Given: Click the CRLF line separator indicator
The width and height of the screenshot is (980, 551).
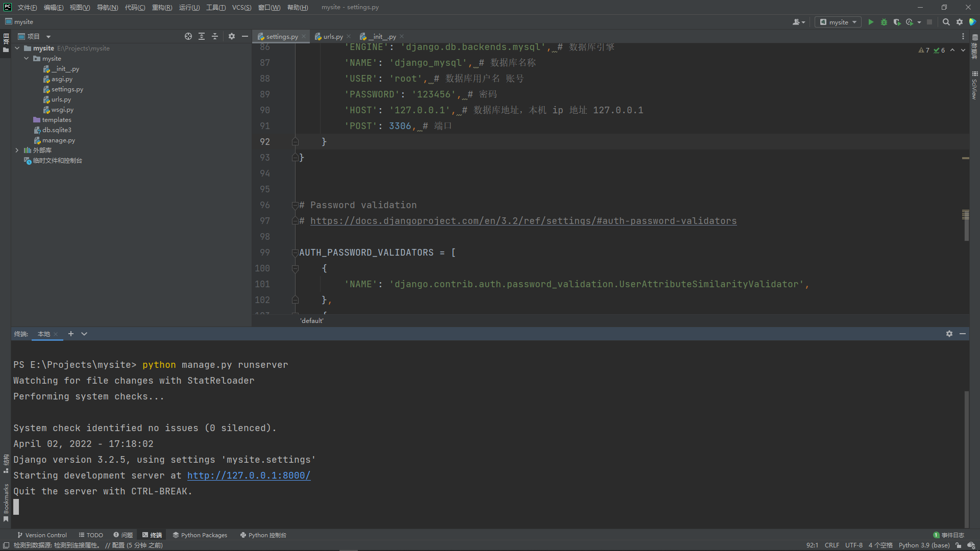Looking at the screenshot, I should point(831,545).
